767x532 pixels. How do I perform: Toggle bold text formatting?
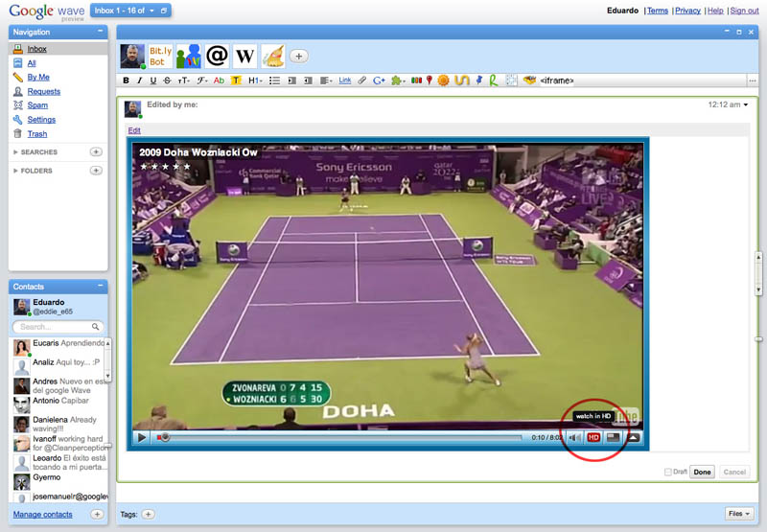tap(127, 81)
